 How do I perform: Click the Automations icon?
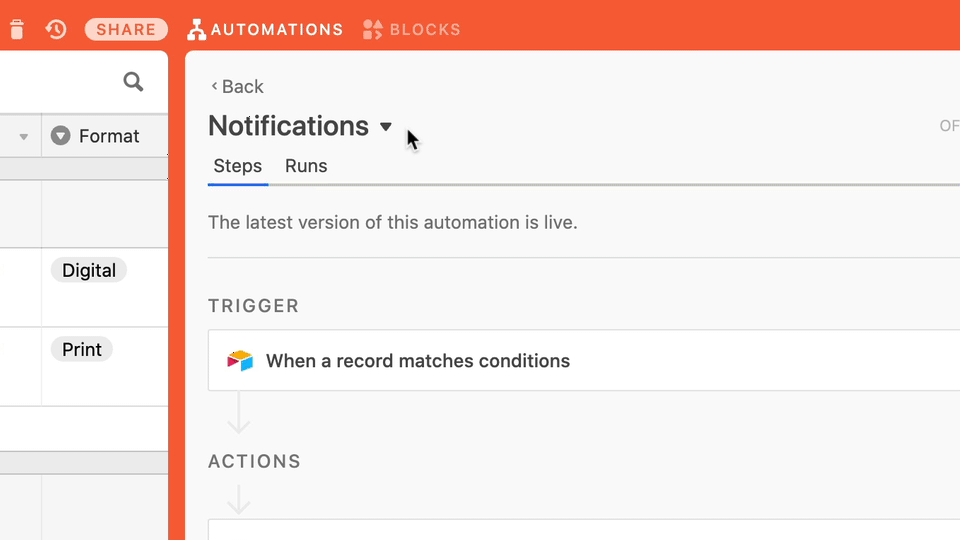point(197,29)
